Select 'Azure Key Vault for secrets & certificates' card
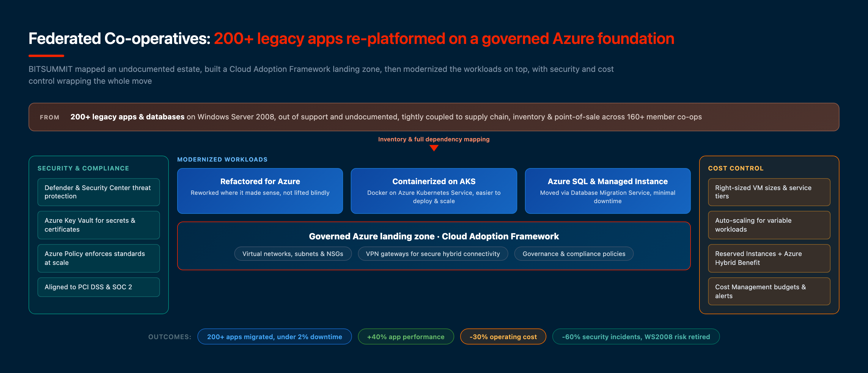This screenshot has width=868, height=373. [x=98, y=225]
